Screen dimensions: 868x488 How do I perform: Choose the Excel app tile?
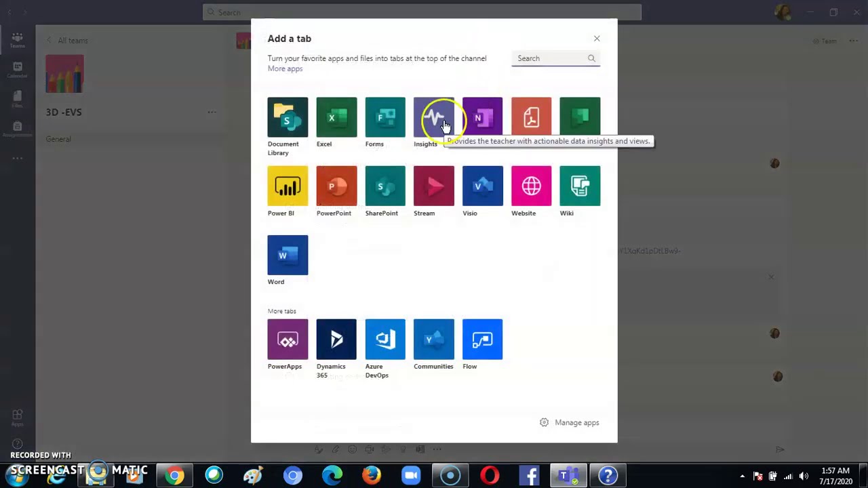pyautogui.click(x=336, y=117)
